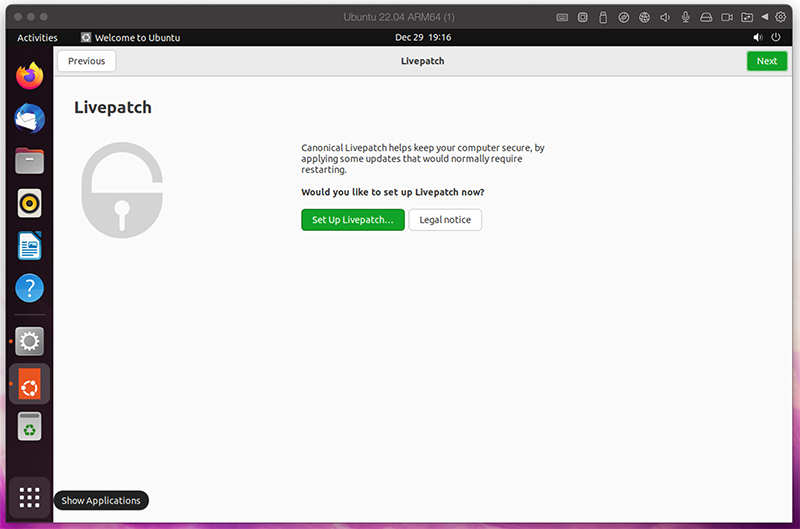Open Firefox from the dock

tap(30, 76)
